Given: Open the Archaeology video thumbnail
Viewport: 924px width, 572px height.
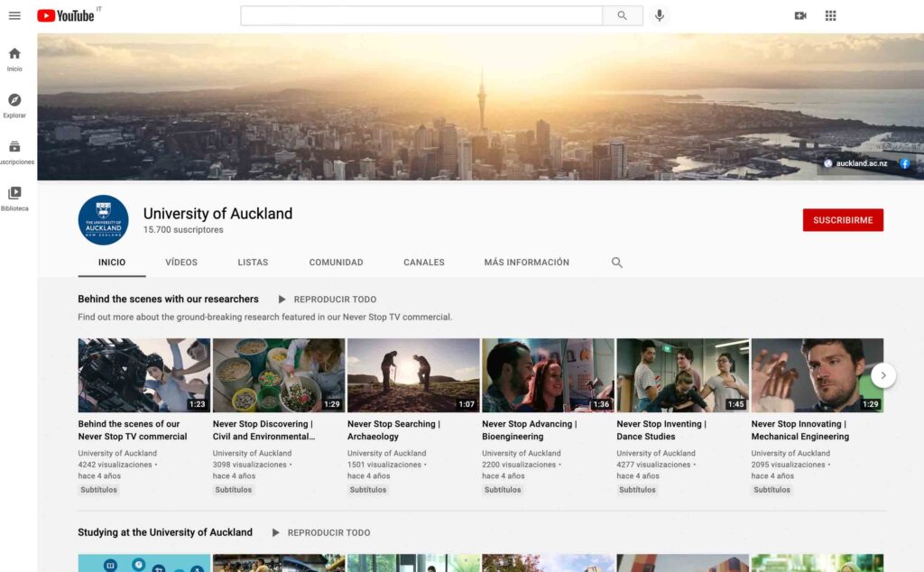Looking at the screenshot, I should pyautogui.click(x=413, y=375).
